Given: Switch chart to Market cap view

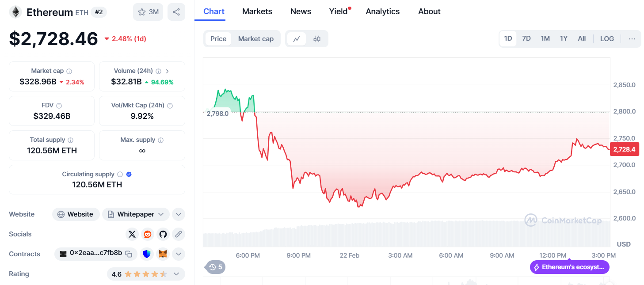Looking at the screenshot, I should coord(255,39).
